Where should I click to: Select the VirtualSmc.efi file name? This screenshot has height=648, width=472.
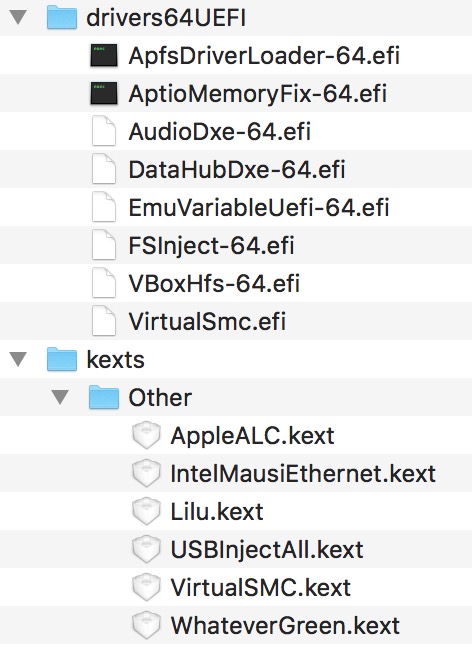207,322
